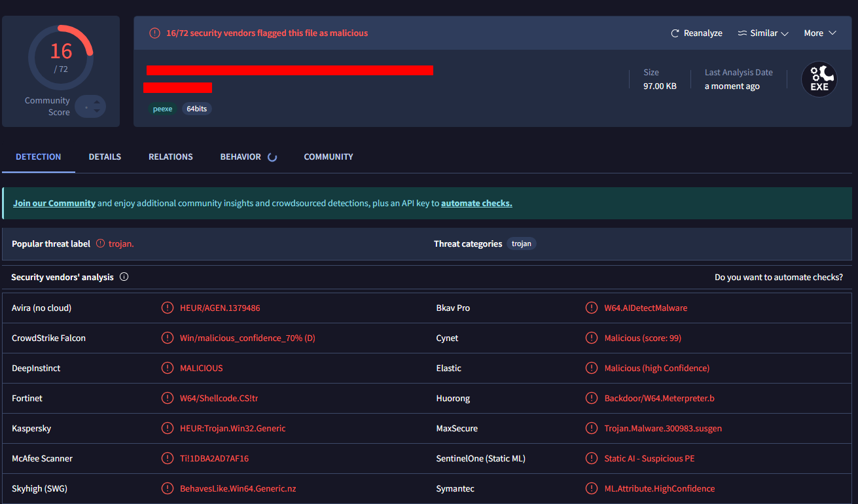The width and height of the screenshot is (858, 504).
Task: Click HEUR/AGEN.1379486 detection text
Action: click(x=220, y=308)
